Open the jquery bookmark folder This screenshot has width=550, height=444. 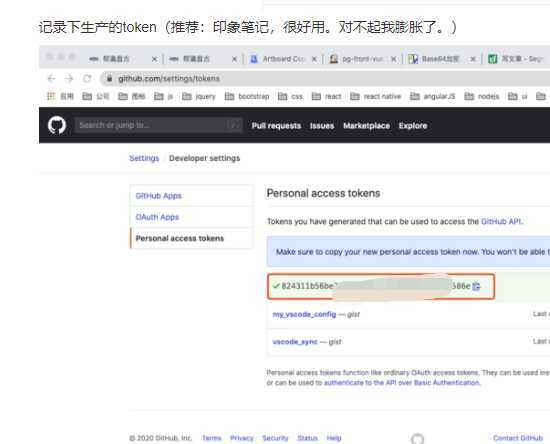point(199,96)
